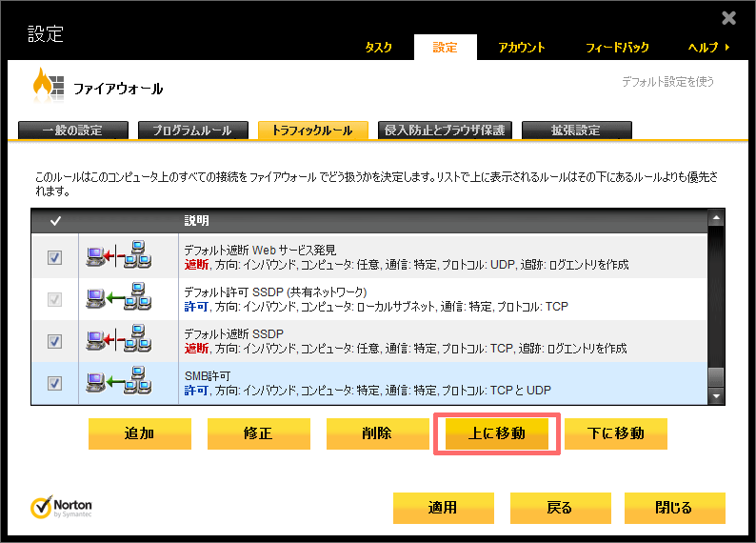
Task: Open the 侵入防止とブラウザ保護 tab
Action: pyautogui.click(x=446, y=131)
